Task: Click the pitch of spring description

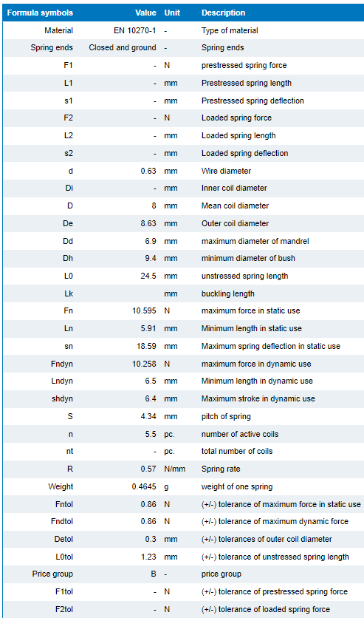Action: 226,416
